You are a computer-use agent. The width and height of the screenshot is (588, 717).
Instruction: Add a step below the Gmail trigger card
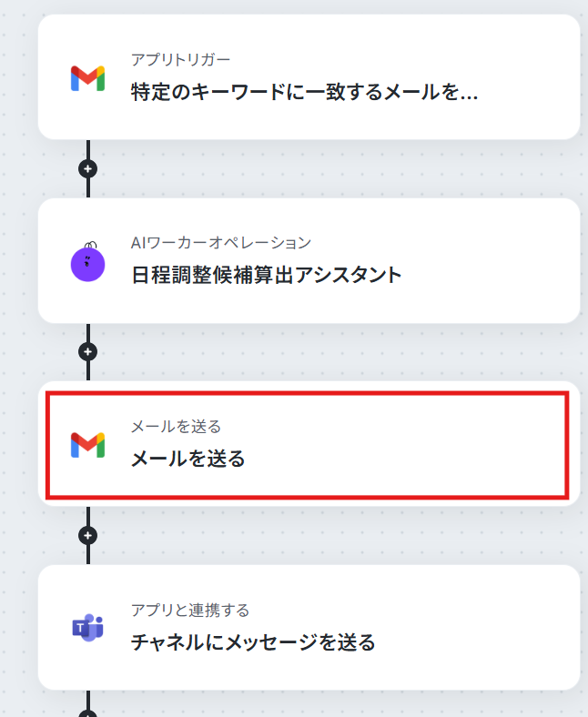(x=88, y=168)
